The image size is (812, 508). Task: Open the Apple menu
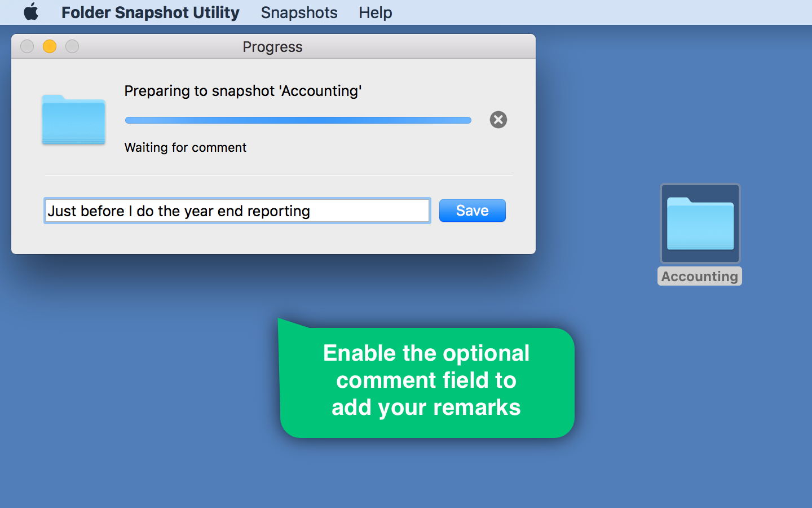click(x=31, y=12)
